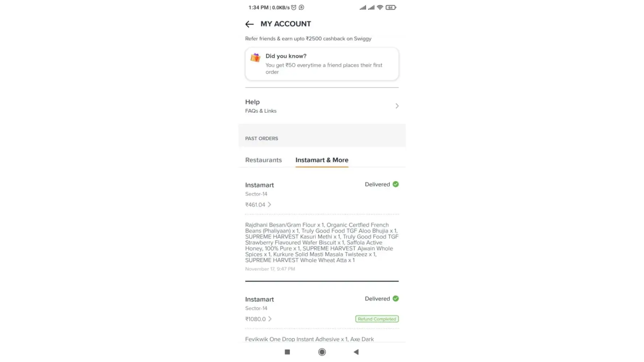The image size is (644, 362).
Task: Expand Help FAQs & Links chevron
Action: pyautogui.click(x=397, y=106)
